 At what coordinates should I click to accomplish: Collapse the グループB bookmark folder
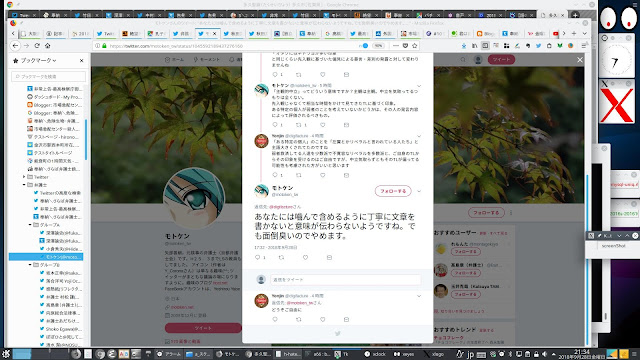(x=30, y=265)
